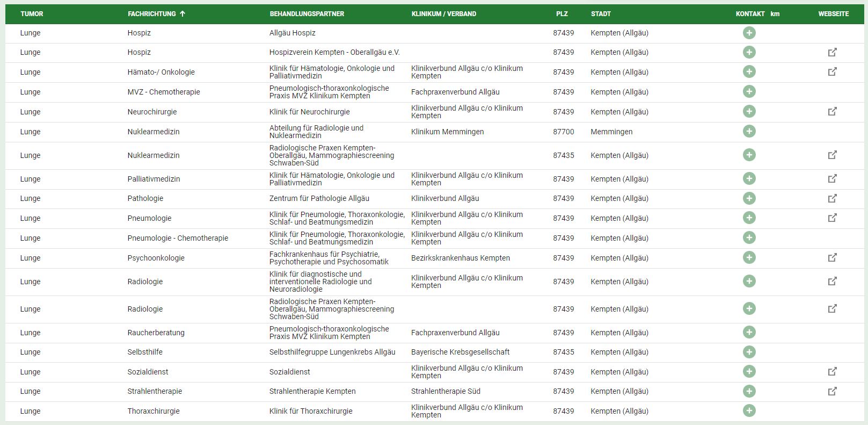Click the plus icon in the Nuklearmedizin 87435 row
868x425 pixels.
tap(749, 155)
